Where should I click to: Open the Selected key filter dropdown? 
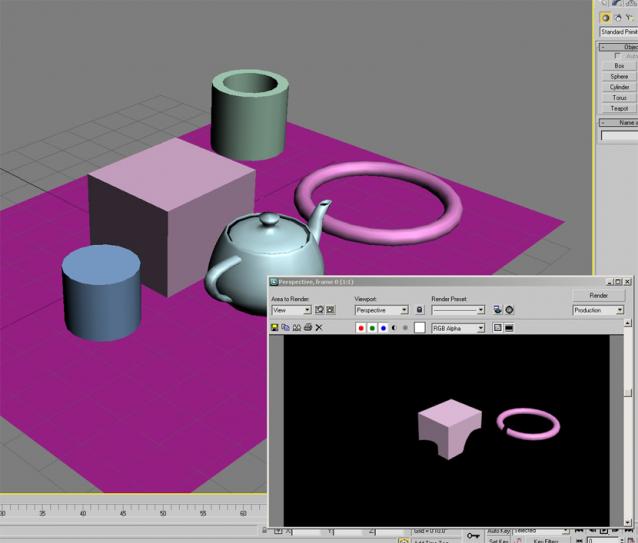(x=541, y=531)
